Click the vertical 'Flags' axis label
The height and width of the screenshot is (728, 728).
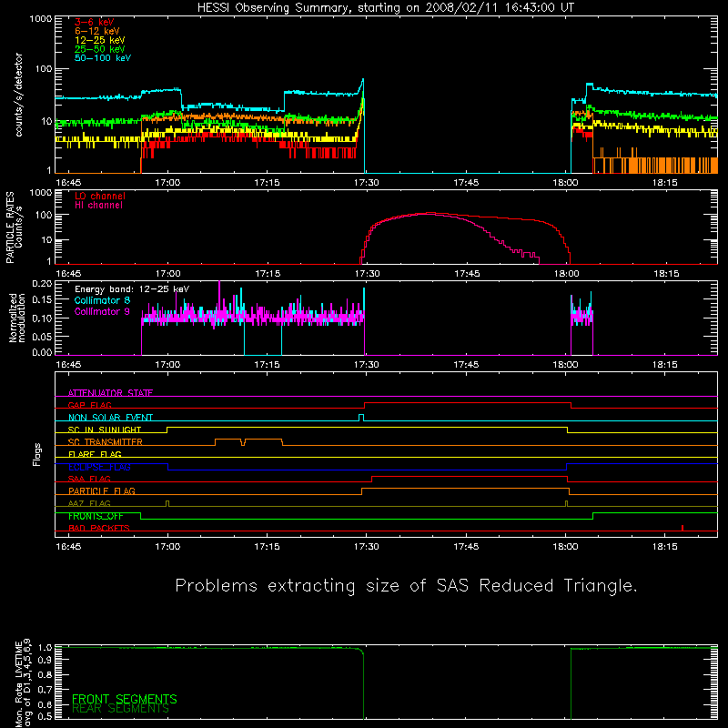point(37,454)
